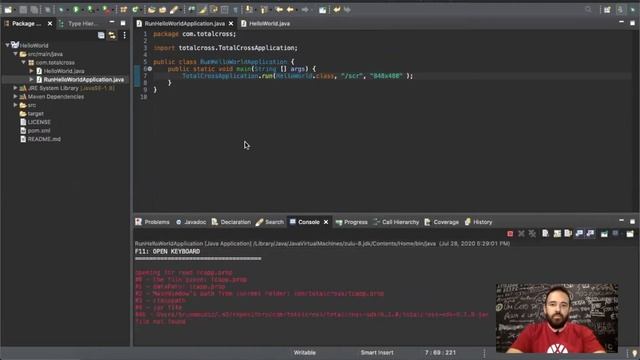Click the status bar lightbulb tip icon
This screenshot has height=360, width=640.
pyautogui.click(x=634, y=353)
